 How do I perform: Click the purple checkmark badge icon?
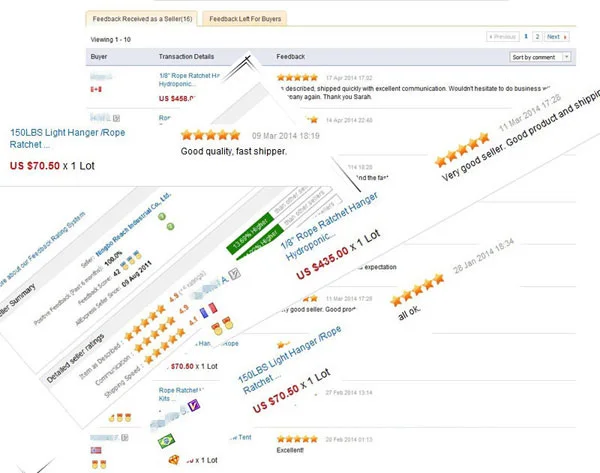[x=194, y=405]
